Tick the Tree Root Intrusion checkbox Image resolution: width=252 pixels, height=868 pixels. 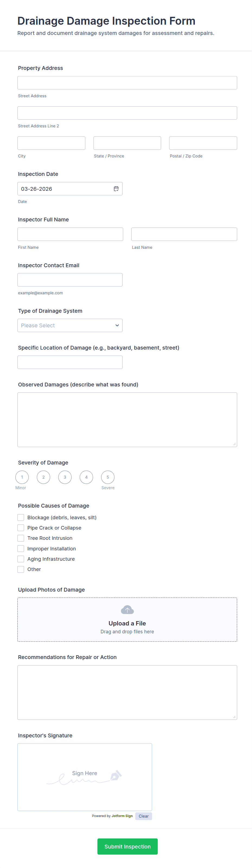coord(21,538)
